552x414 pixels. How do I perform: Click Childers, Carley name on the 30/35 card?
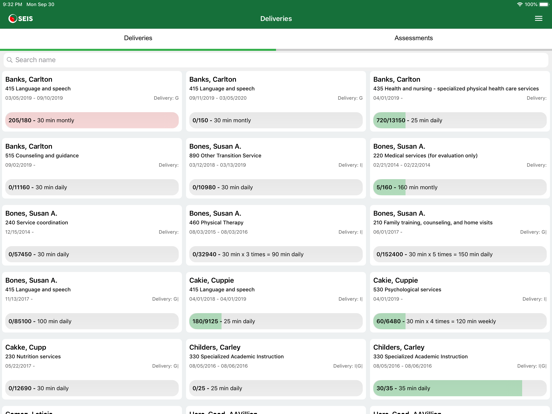(x=399, y=347)
